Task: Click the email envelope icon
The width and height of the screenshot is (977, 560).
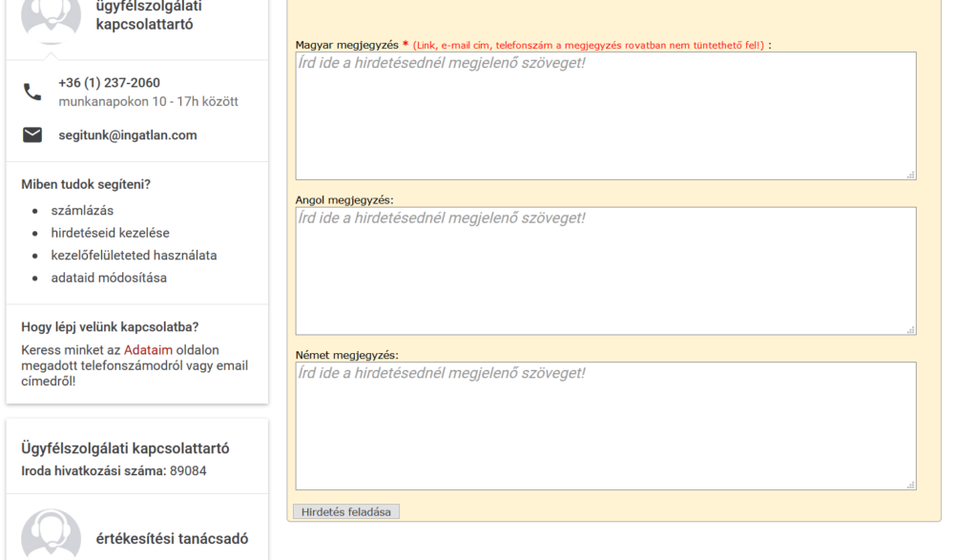Action: pyautogui.click(x=32, y=135)
